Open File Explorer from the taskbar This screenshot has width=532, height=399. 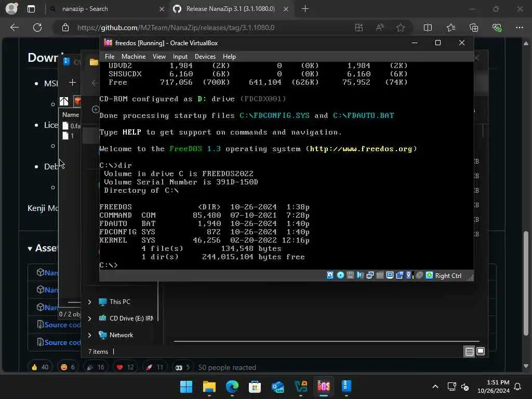pos(209,387)
